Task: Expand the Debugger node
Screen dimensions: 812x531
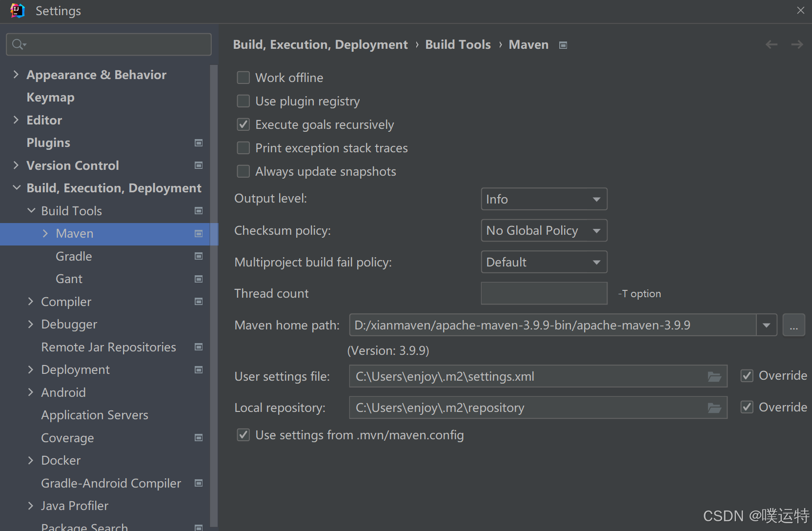Action: (31, 324)
